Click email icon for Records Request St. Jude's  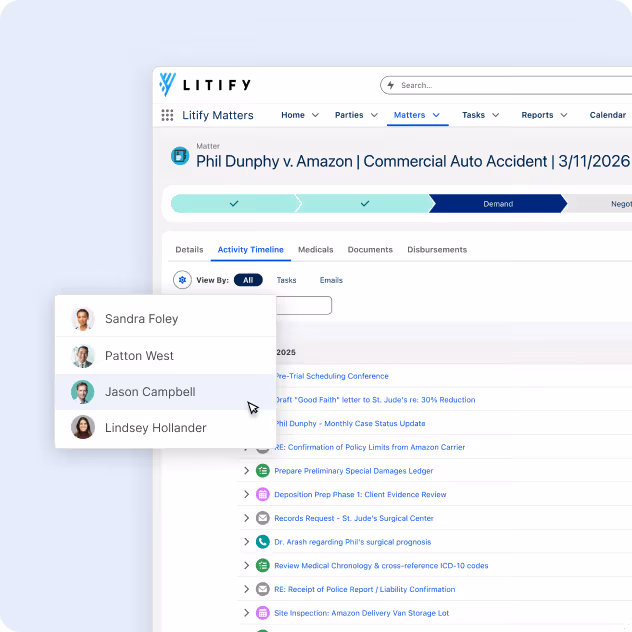(263, 518)
